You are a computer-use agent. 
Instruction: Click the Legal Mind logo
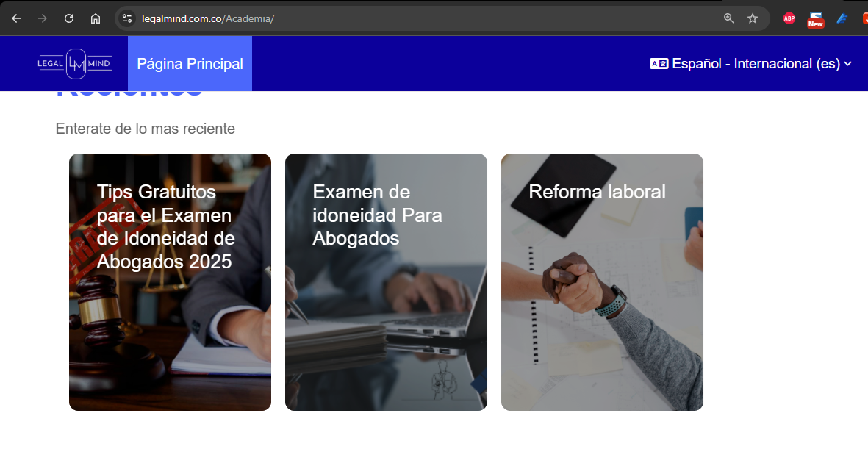pos(75,64)
